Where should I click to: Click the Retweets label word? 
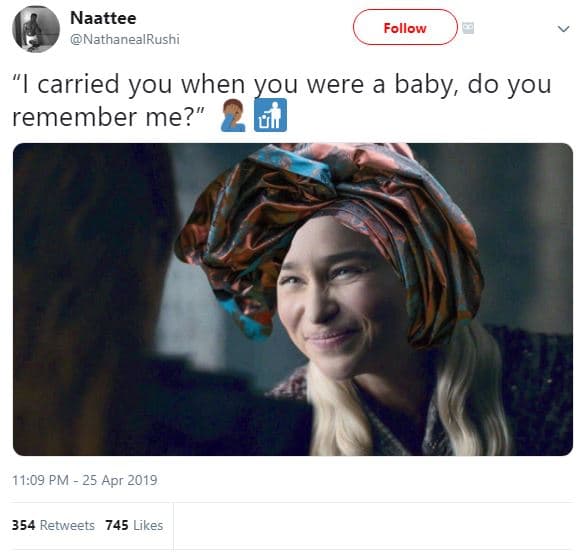pos(67,525)
